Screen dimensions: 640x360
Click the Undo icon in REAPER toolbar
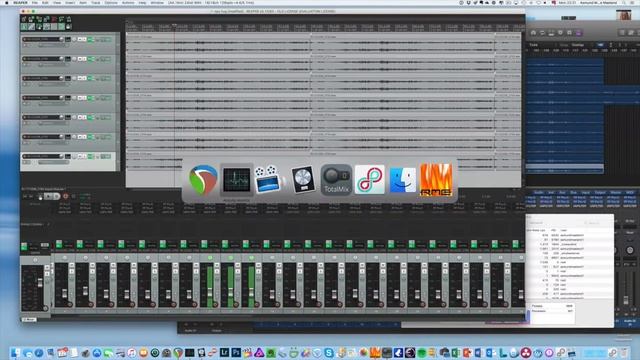(54, 19)
